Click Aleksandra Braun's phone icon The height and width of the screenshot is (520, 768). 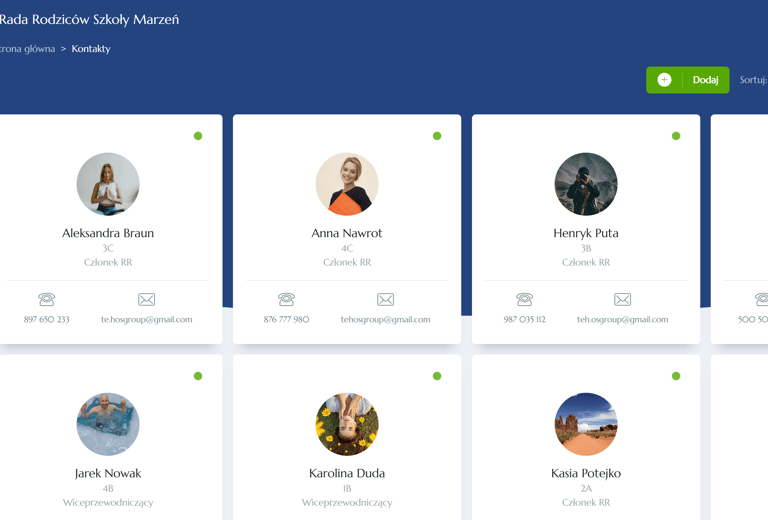pyautogui.click(x=47, y=299)
